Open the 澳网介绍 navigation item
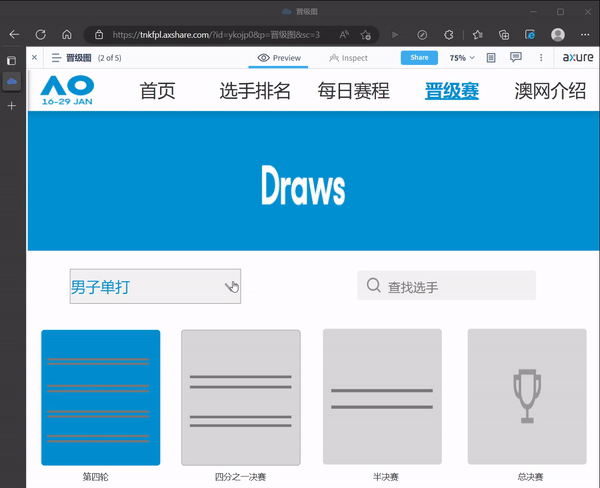The height and width of the screenshot is (488, 600). [x=550, y=91]
